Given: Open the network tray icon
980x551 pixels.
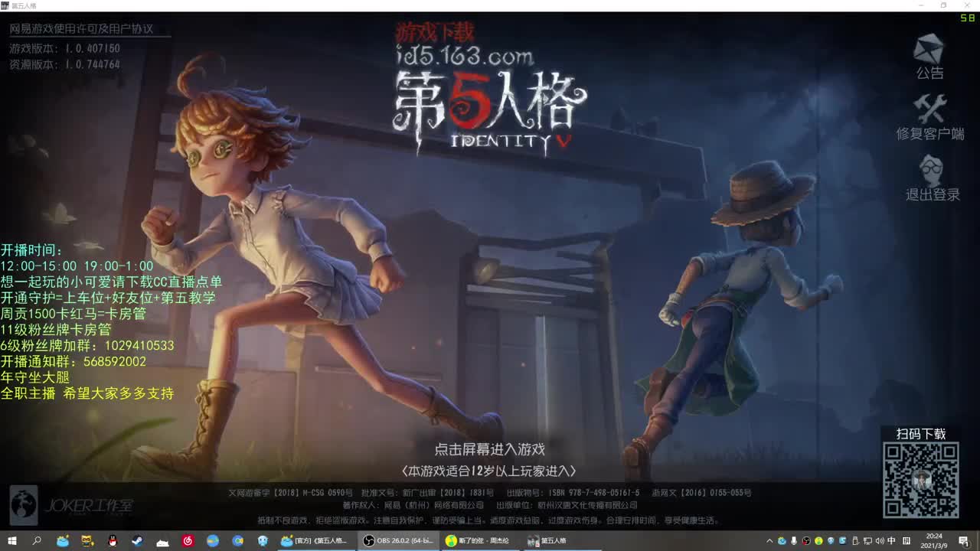Looking at the screenshot, I should (867, 541).
